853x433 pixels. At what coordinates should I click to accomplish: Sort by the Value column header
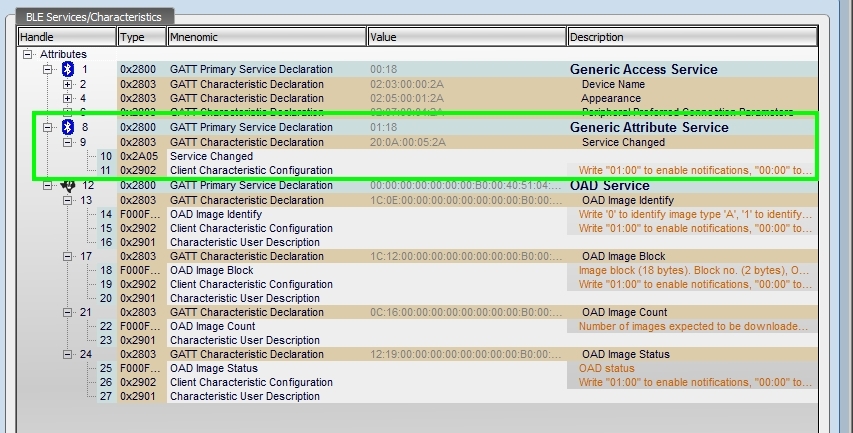coord(467,37)
